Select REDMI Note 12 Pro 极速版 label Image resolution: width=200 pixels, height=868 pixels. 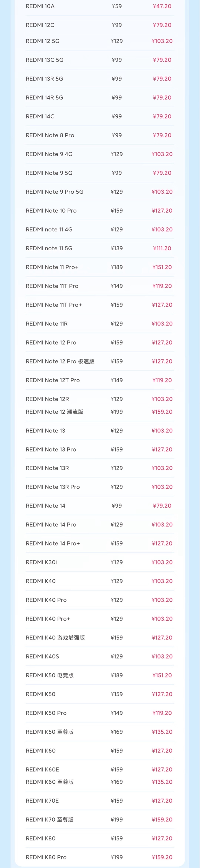point(60,361)
